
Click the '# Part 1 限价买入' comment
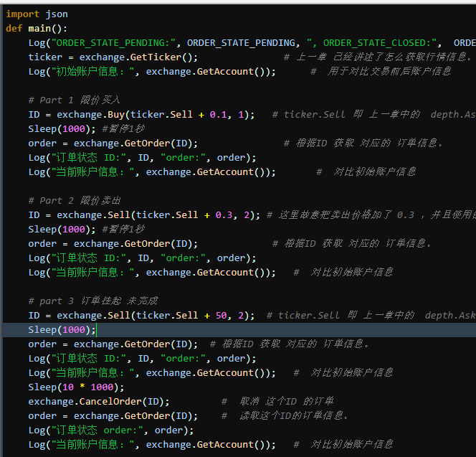[x=74, y=100]
